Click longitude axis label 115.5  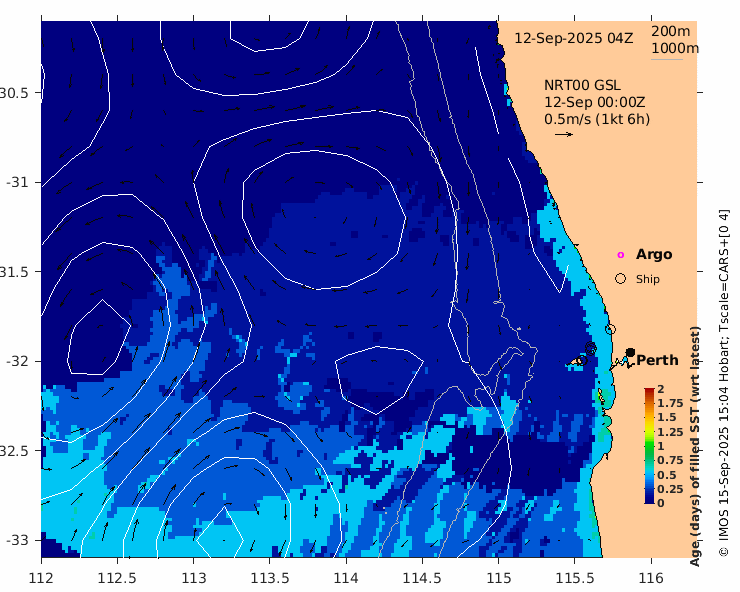[x=574, y=578]
